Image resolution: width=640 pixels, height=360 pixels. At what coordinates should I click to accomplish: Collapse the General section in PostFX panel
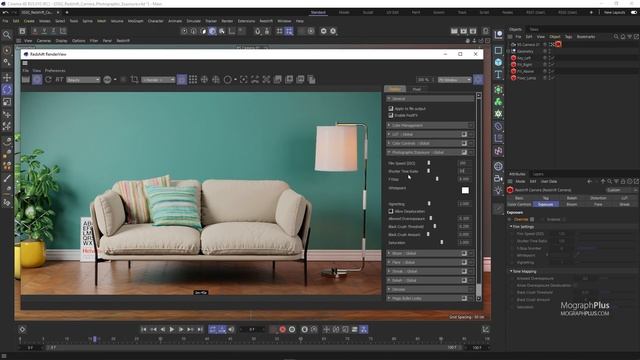[389, 98]
